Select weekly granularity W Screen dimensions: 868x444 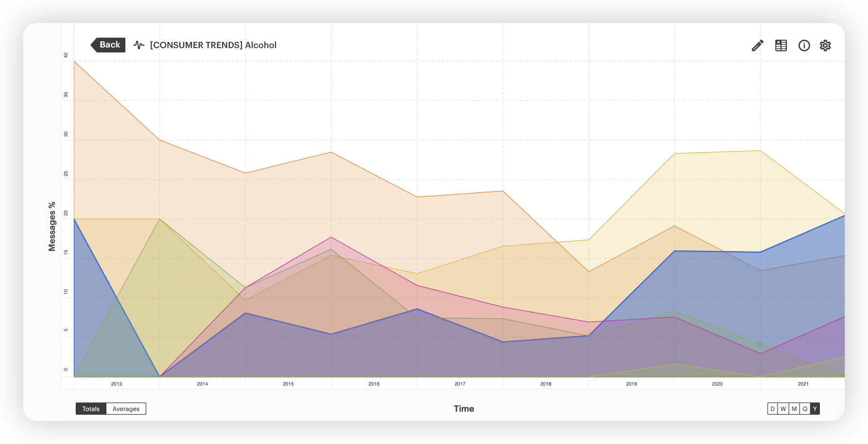click(783, 409)
